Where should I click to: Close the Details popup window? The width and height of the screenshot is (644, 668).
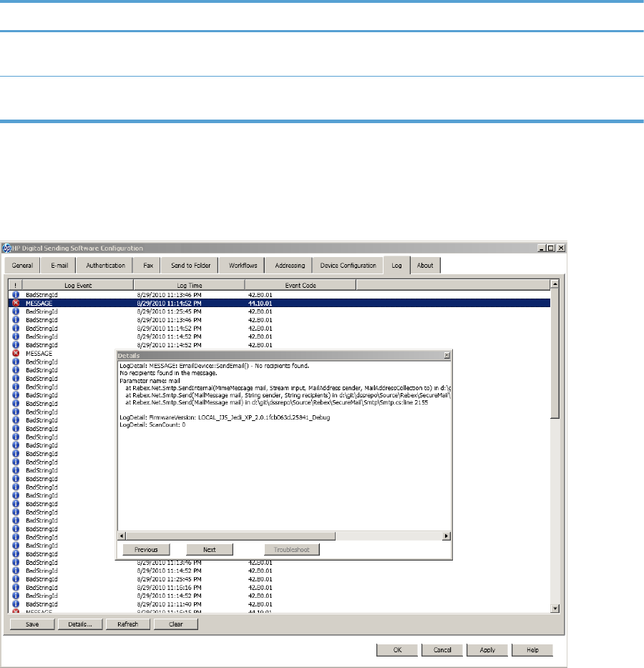click(447, 355)
